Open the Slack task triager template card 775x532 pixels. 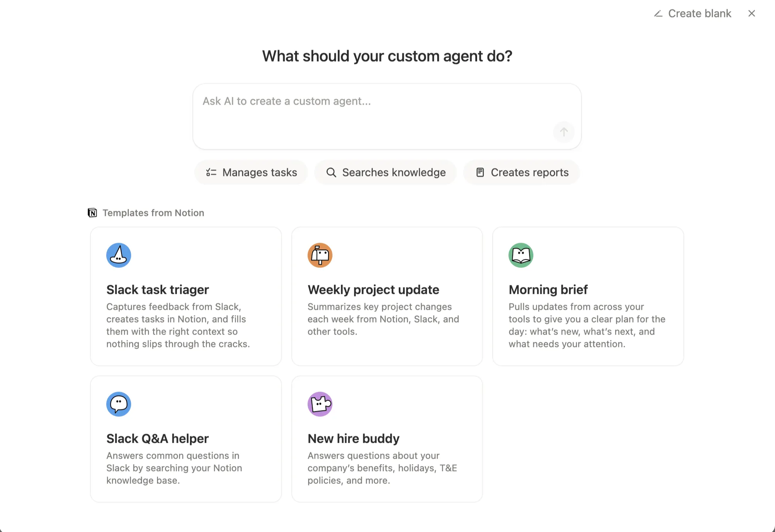(186, 296)
